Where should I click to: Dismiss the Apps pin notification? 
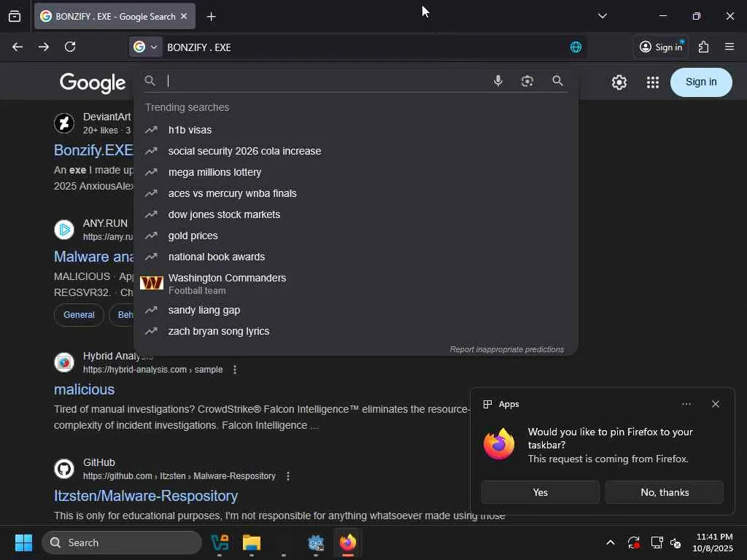(x=716, y=404)
